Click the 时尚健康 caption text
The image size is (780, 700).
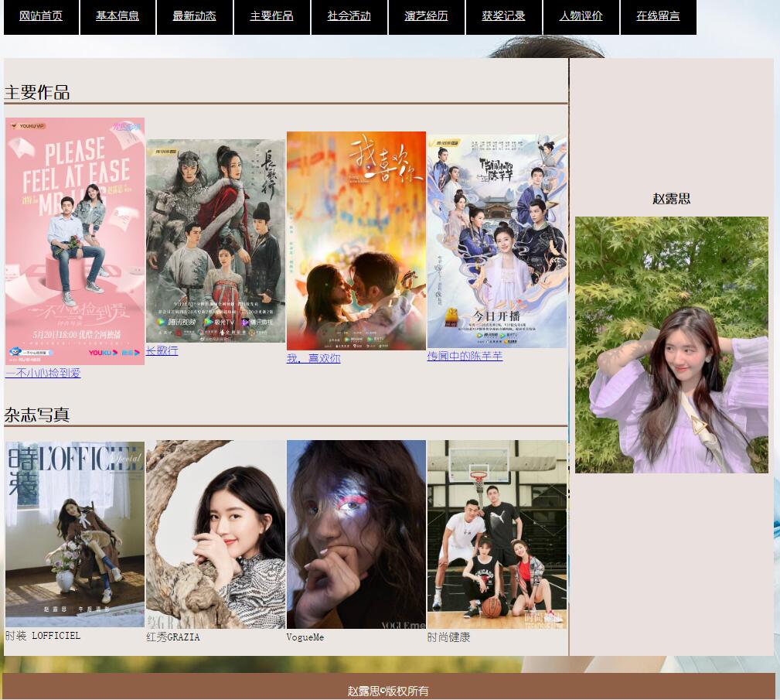[x=448, y=637]
